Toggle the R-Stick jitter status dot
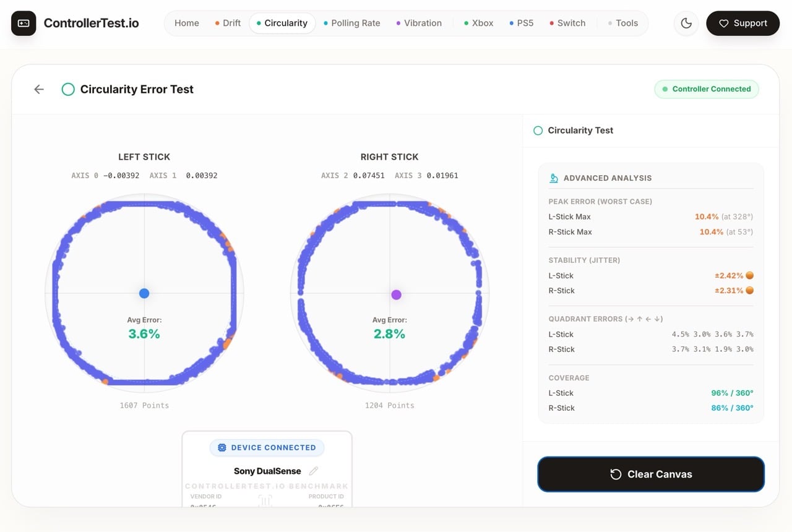The width and height of the screenshot is (792, 532). [x=749, y=290]
